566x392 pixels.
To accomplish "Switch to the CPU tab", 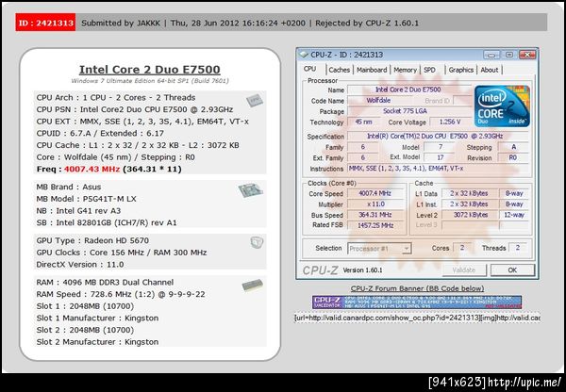I will [310, 69].
